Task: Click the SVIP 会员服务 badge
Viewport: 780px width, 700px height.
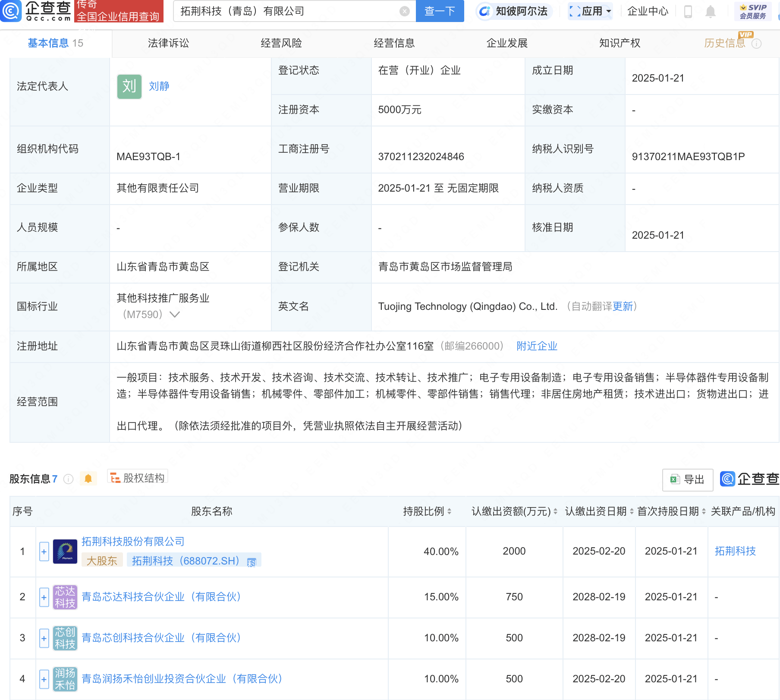Action: click(752, 12)
